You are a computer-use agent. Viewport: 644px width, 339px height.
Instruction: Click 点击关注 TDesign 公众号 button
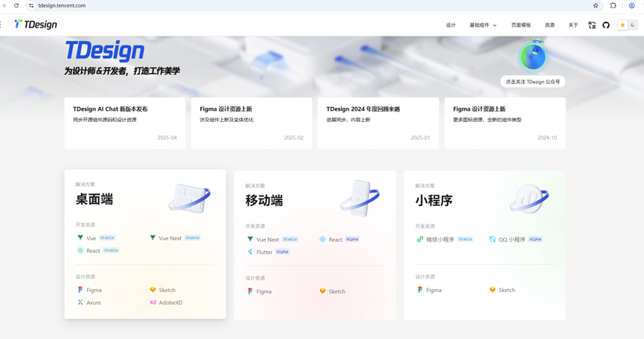pyautogui.click(x=533, y=82)
